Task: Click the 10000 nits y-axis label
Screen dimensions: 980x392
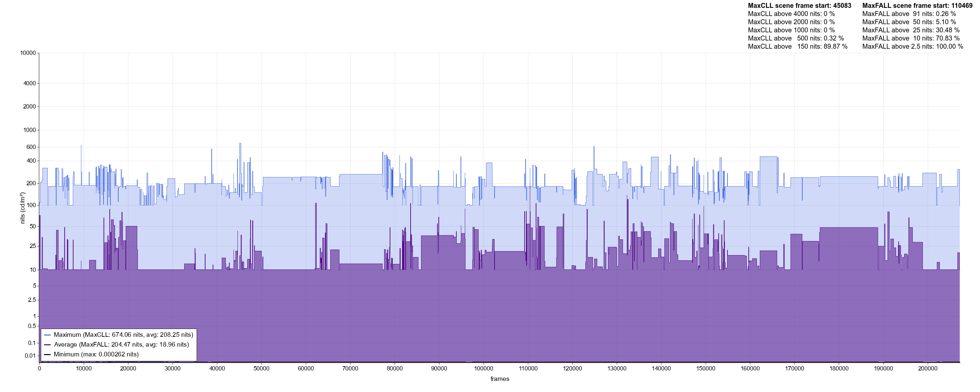Action: click(x=28, y=53)
